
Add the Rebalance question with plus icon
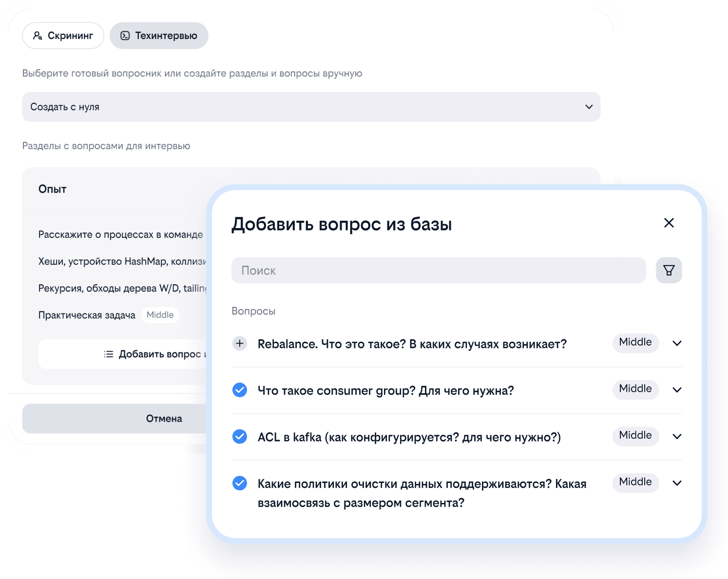pyautogui.click(x=239, y=344)
